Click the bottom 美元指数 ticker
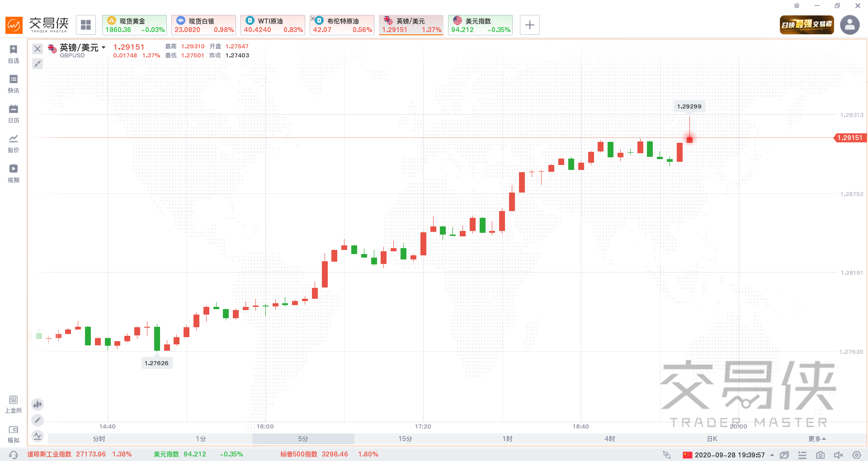The height and width of the screenshot is (461, 868). tap(198, 454)
